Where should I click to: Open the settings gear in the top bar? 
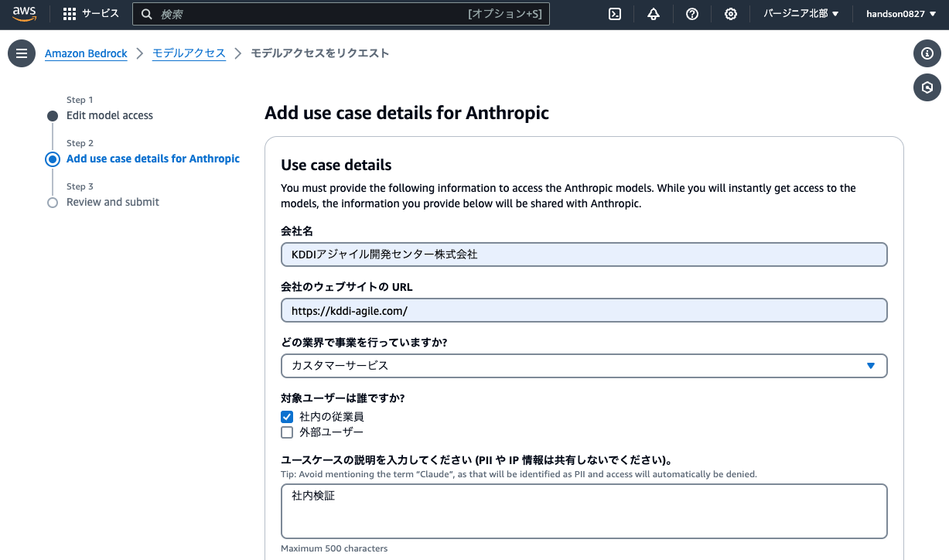[x=731, y=14]
